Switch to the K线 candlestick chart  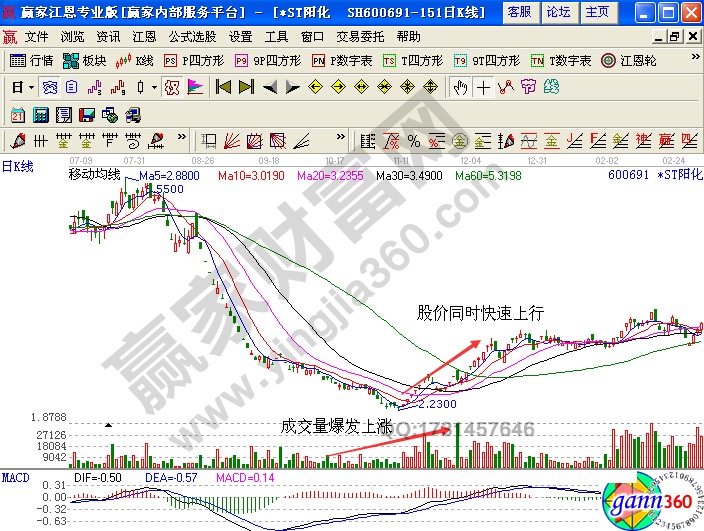tap(134, 61)
